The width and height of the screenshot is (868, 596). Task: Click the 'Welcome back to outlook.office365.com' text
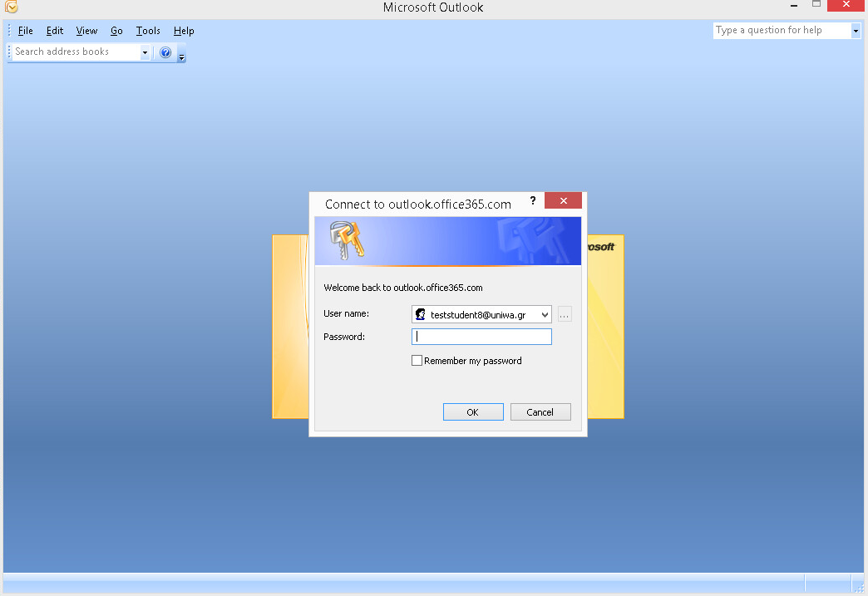coord(403,288)
